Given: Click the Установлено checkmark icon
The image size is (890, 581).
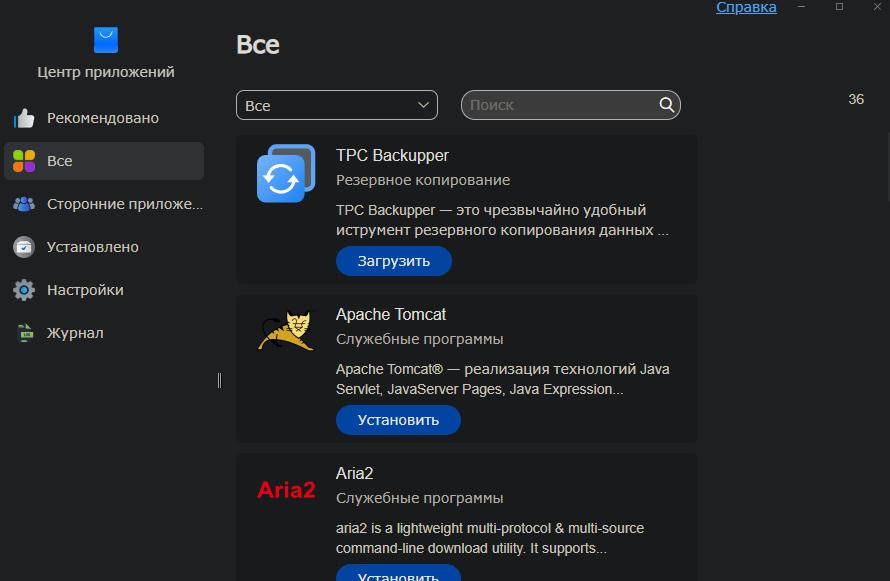Looking at the screenshot, I should pyautogui.click(x=24, y=247).
